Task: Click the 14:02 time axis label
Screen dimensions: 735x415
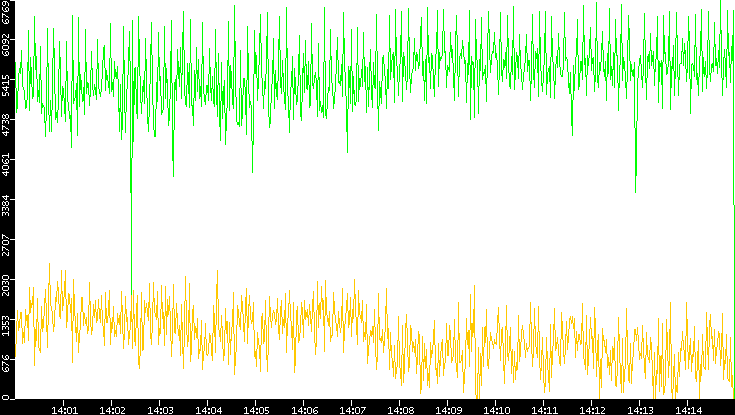Action: pos(112,410)
